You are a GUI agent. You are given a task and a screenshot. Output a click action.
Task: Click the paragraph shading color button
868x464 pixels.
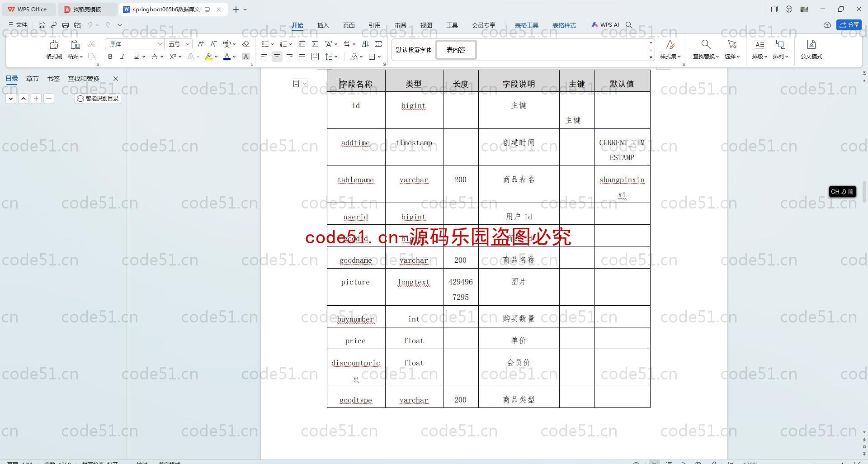point(354,57)
